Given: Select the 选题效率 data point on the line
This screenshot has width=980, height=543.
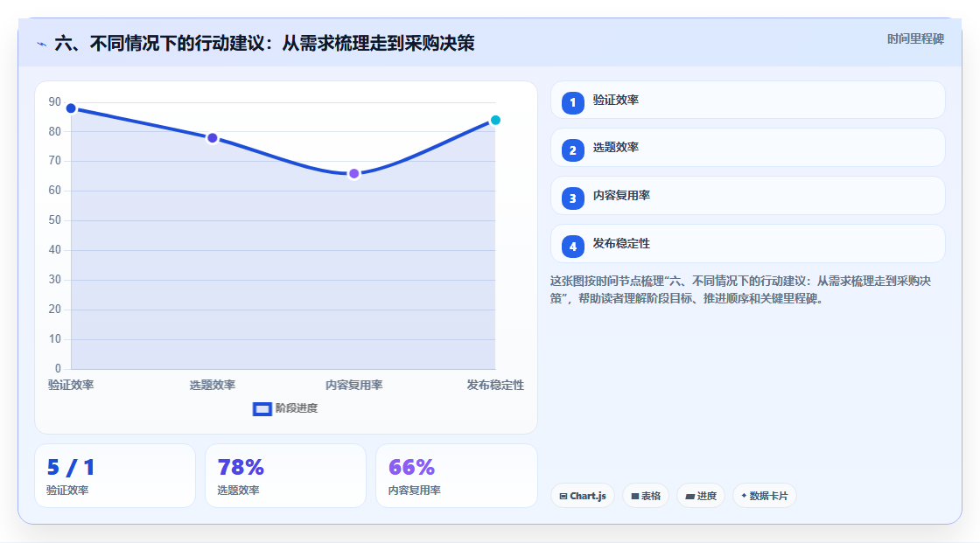Looking at the screenshot, I should tap(213, 138).
